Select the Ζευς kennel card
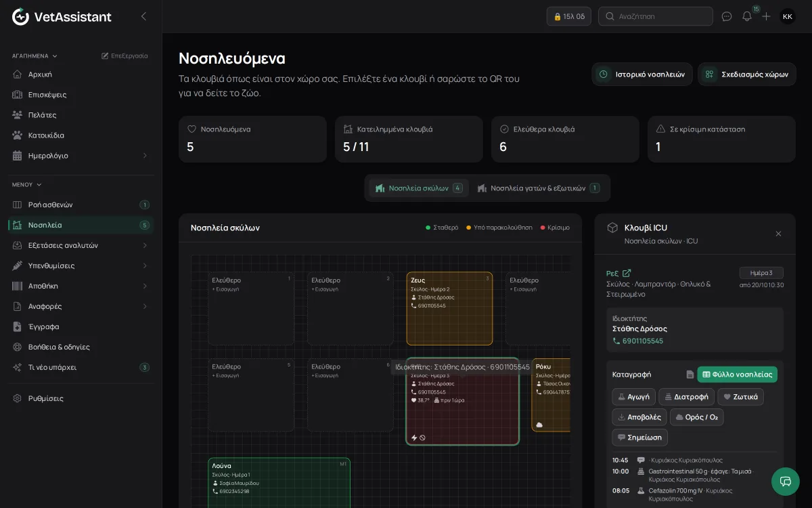 (x=449, y=308)
